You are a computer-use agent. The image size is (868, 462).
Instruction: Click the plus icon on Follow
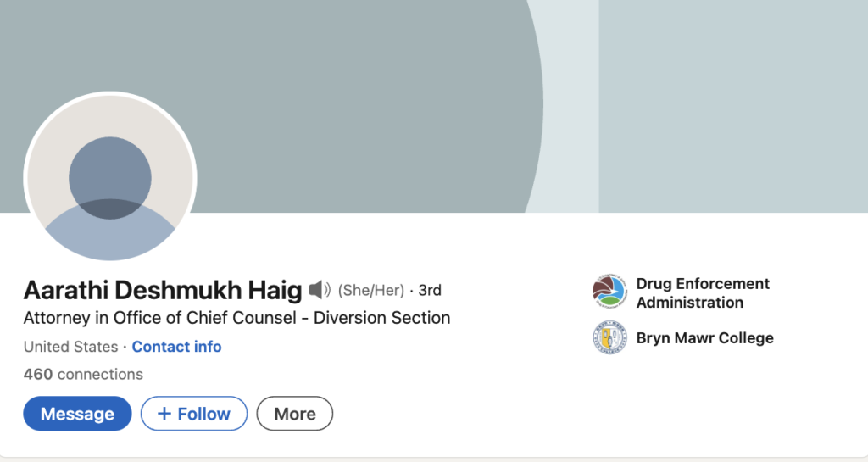(164, 414)
